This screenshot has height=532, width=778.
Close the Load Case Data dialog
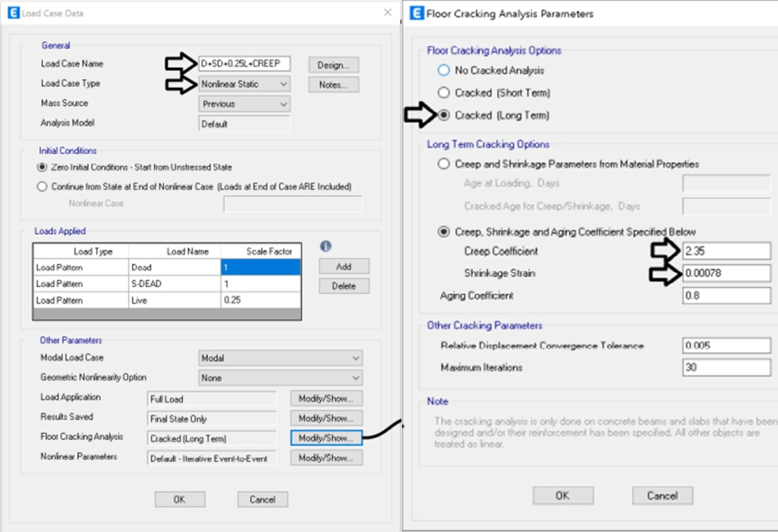(x=388, y=13)
